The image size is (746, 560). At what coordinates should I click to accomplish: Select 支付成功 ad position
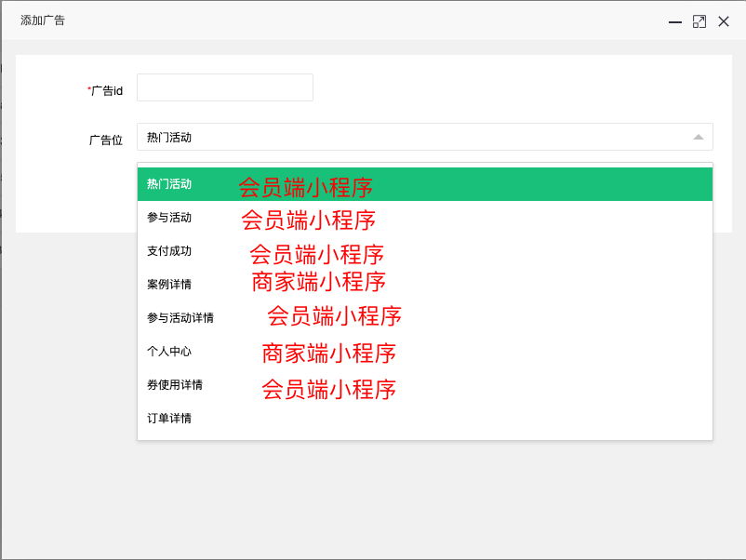coord(425,251)
